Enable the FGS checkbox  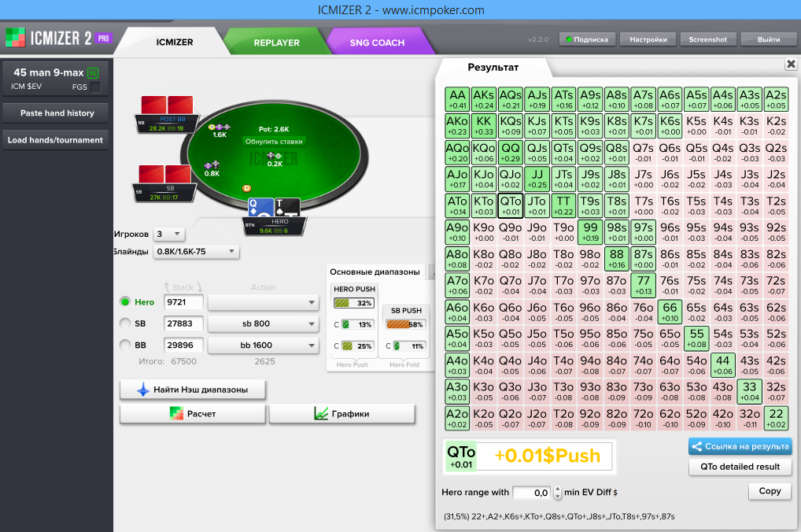[x=95, y=87]
